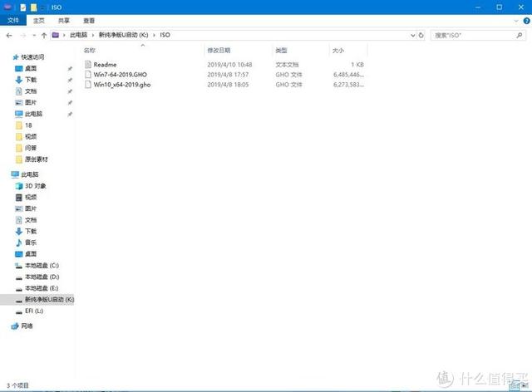
Task: Sort by 类型 column header
Action: point(281,51)
